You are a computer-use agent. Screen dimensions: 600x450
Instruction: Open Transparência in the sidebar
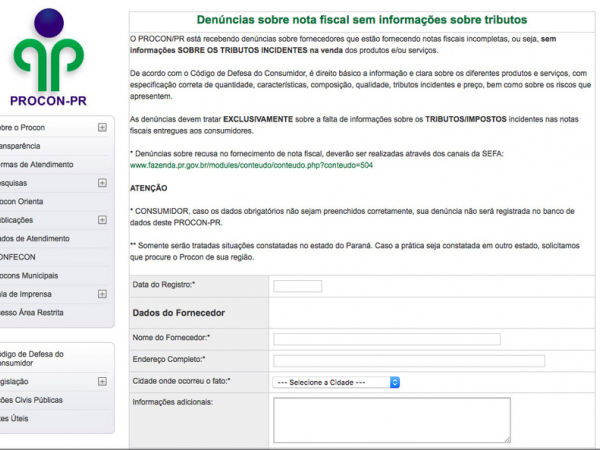click(x=20, y=146)
